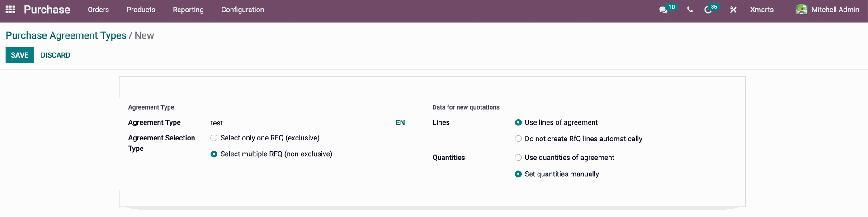The image size is (868, 217).
Task: Open the Reporting menu
Action: pyautogui.click(x=188, y=10)
